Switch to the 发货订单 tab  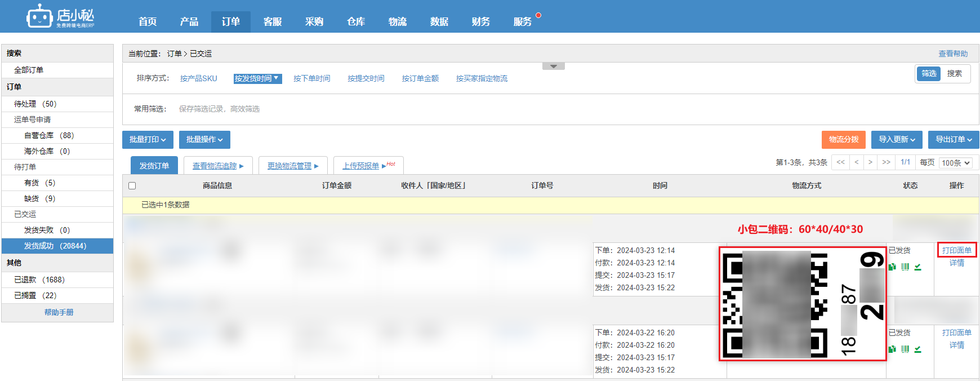click(x=154, y=166)
